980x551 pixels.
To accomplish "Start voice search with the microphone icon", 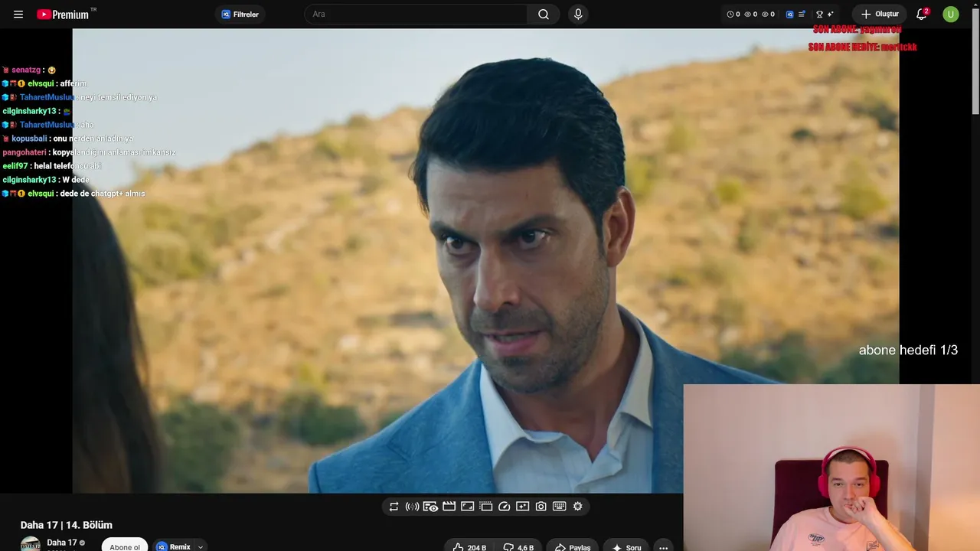I will pyautogui.click(x=578, y=15).
